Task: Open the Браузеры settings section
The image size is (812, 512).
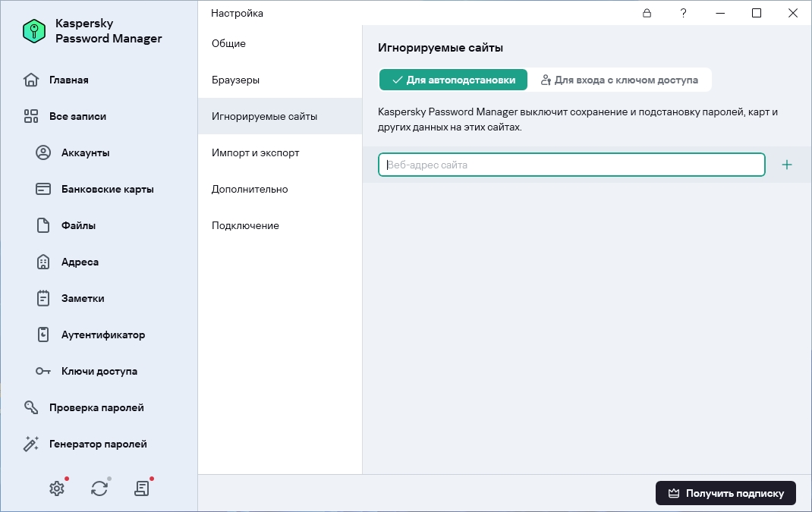Action: 280,80
